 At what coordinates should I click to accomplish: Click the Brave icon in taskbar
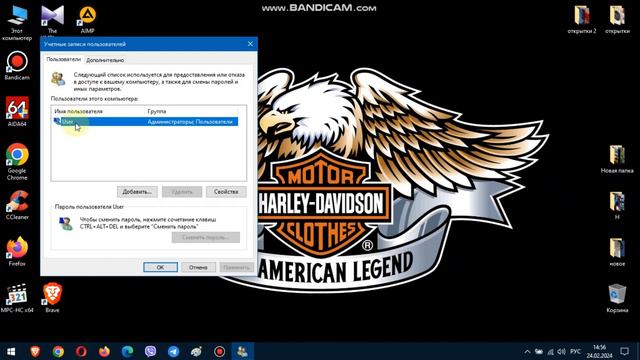pos(35,351)
